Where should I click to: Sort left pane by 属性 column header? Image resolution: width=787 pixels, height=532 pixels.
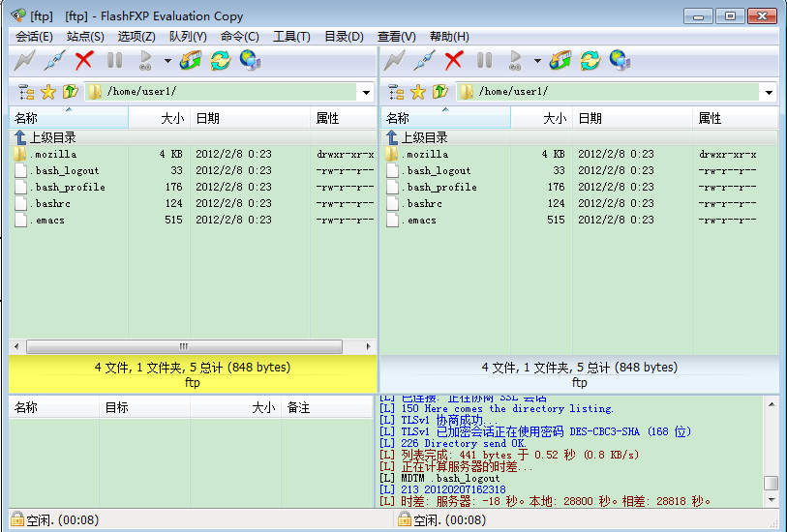tap(344, 118)
